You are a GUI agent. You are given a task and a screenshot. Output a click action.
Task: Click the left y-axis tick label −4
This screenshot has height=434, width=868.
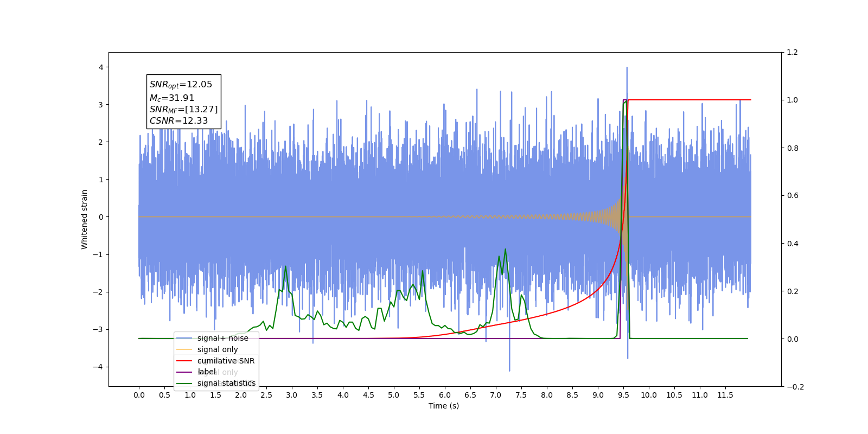[98, 367]
